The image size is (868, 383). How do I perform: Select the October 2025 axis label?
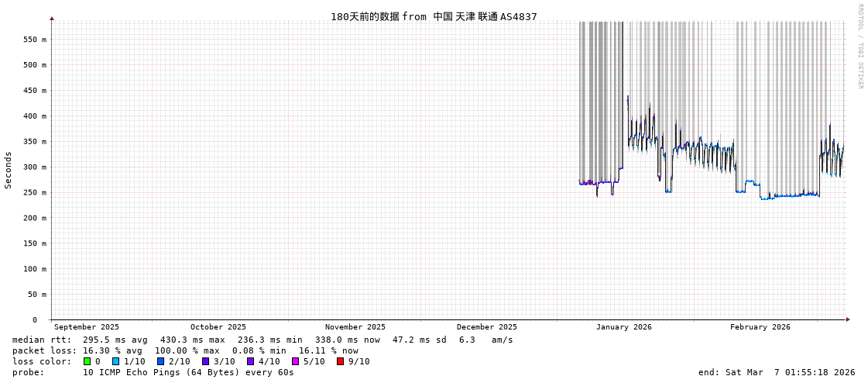pyautogui.click(x=218, y=327)
